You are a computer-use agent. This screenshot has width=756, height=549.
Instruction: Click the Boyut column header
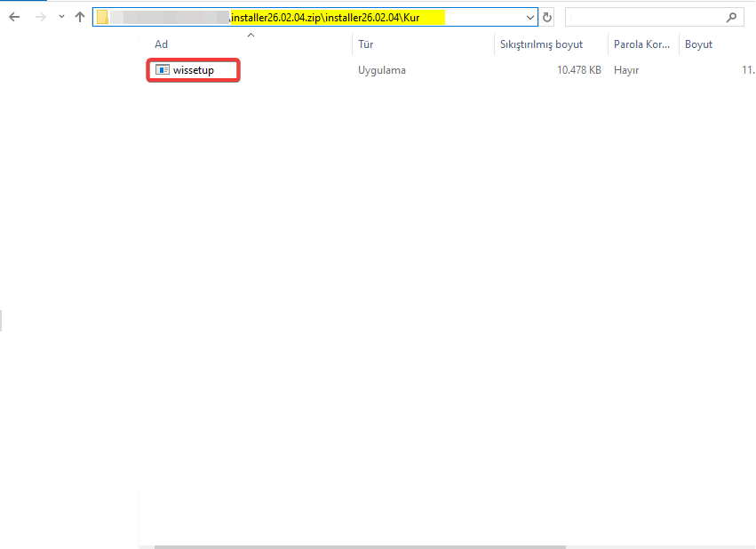pos(698,44)
